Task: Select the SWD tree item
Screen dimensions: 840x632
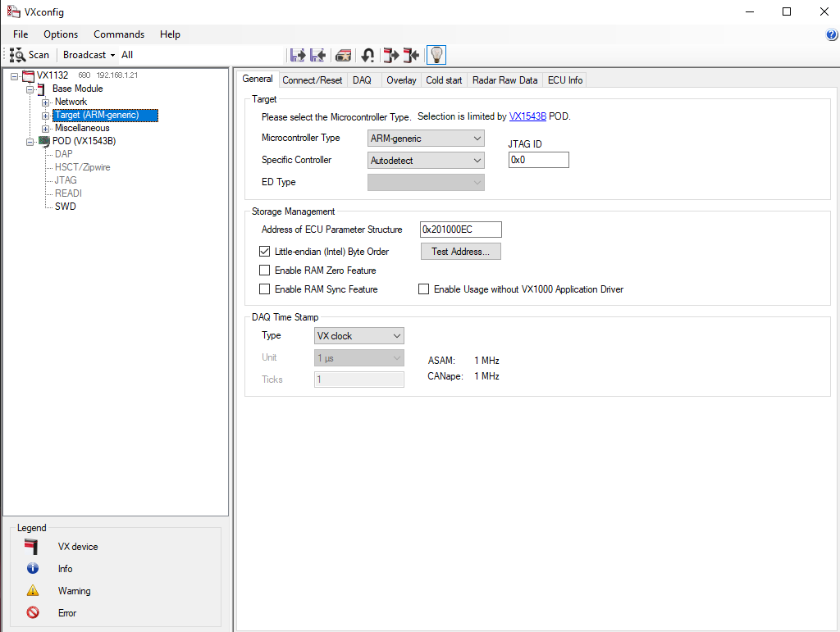Action: click(66, 207)
